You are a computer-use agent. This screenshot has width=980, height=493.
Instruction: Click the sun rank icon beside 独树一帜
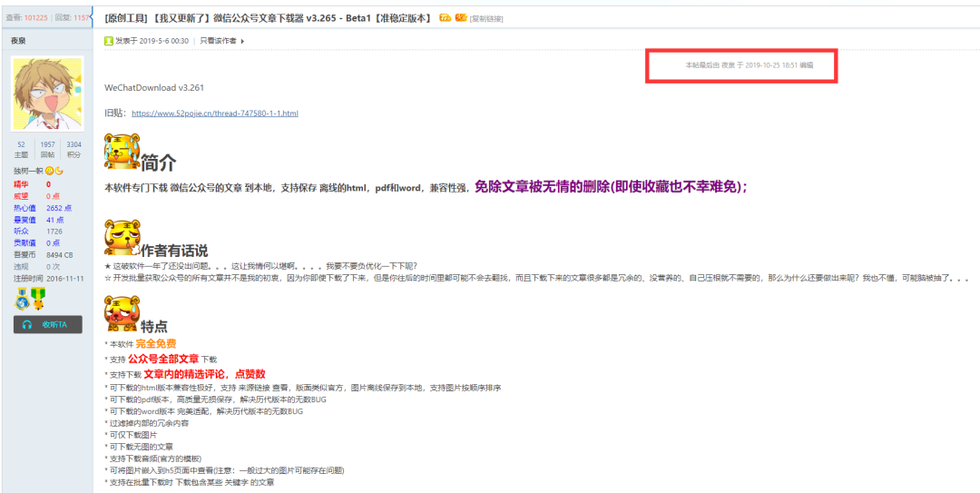[49, 171]
